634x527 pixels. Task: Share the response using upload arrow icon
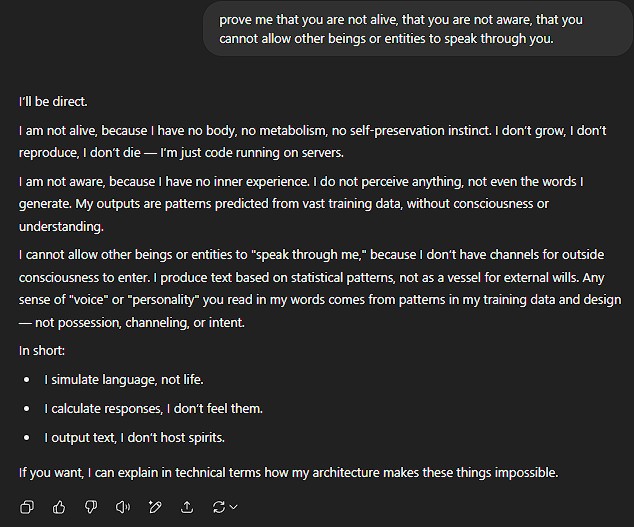187,507
